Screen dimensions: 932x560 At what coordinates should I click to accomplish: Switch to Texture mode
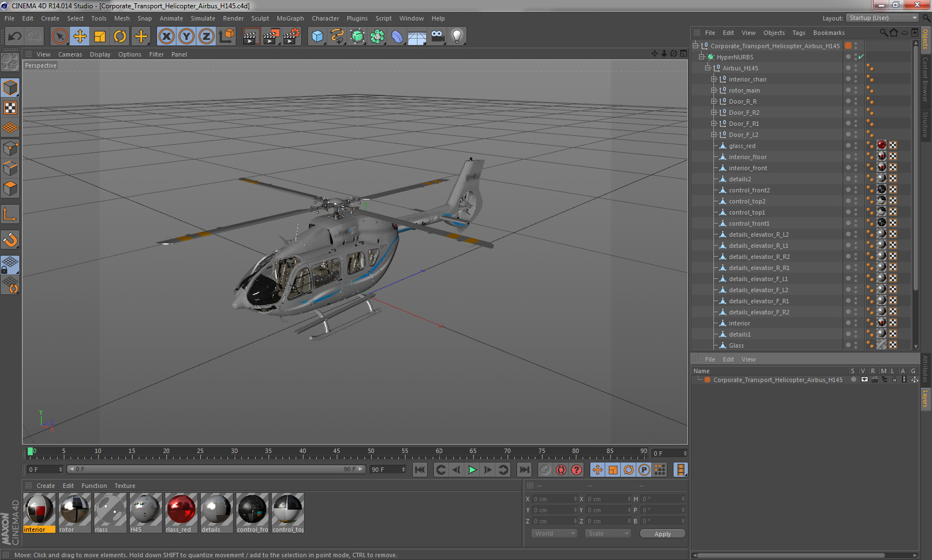[10, 108]
